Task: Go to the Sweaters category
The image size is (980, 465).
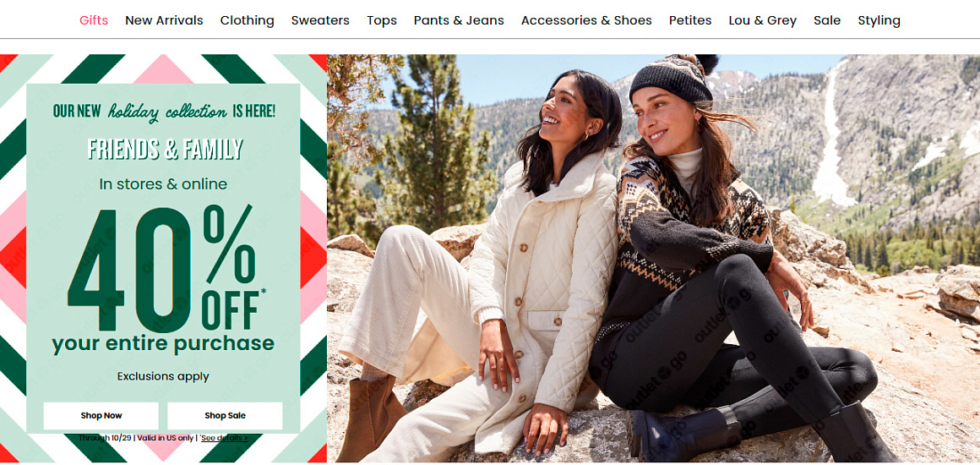Action: tap(320, 20)
